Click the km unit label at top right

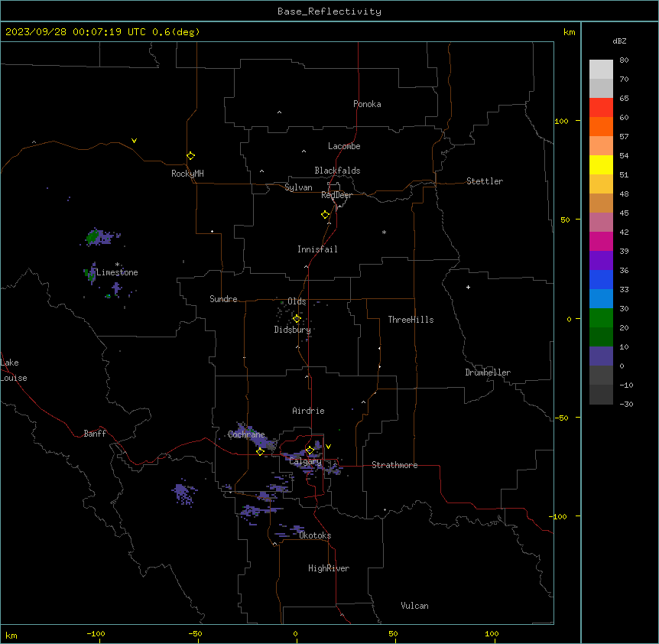[x=569, y=32]
